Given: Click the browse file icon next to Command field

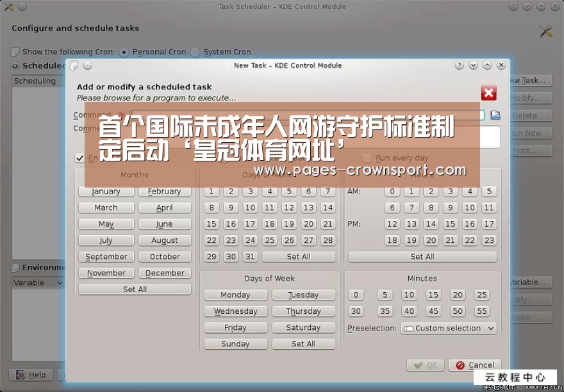Looking at the screenshot, I should [x=495, y=115].
